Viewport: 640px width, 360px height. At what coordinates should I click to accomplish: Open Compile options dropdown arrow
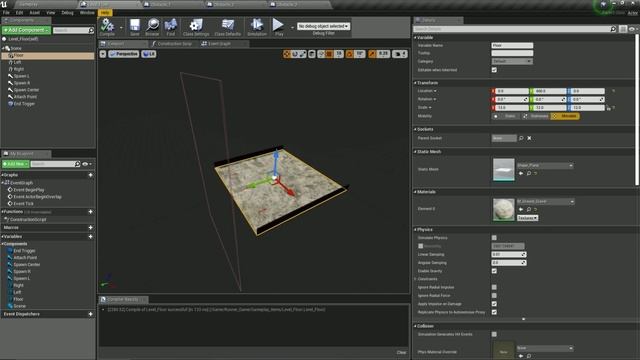[121, 27]
